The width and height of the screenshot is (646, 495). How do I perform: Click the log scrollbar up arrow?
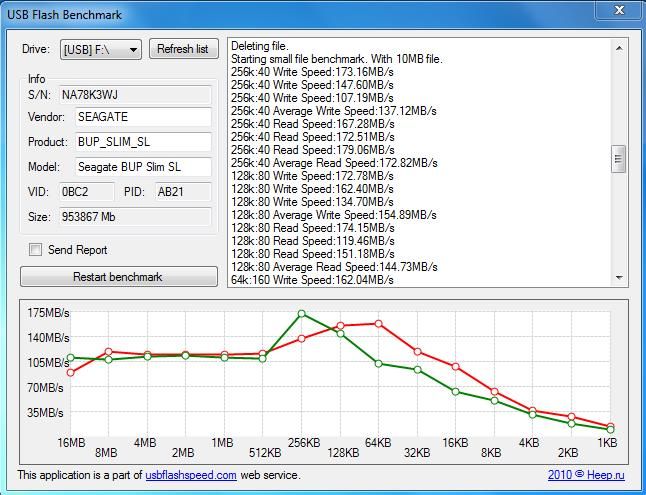(619, 48)
